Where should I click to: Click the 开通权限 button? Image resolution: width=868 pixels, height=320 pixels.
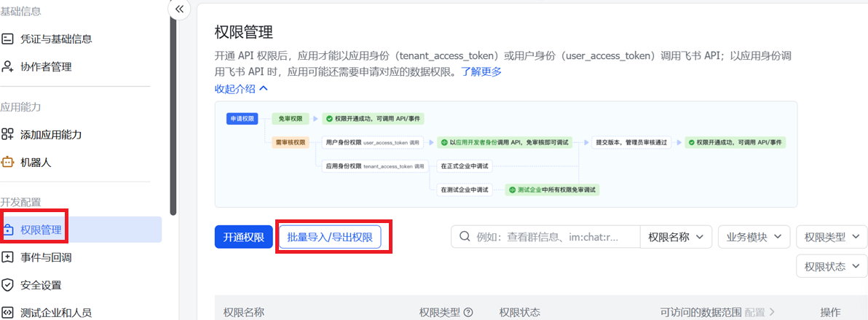coord(243,238)
